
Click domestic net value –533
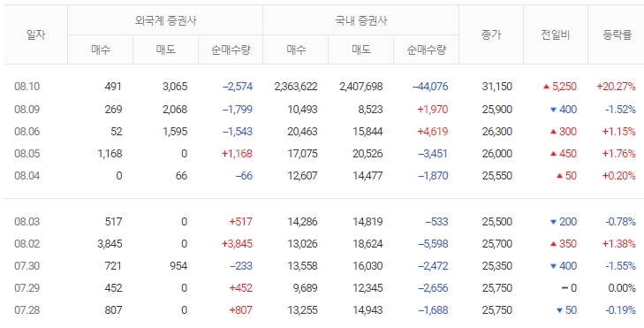[x=436, y=222]
